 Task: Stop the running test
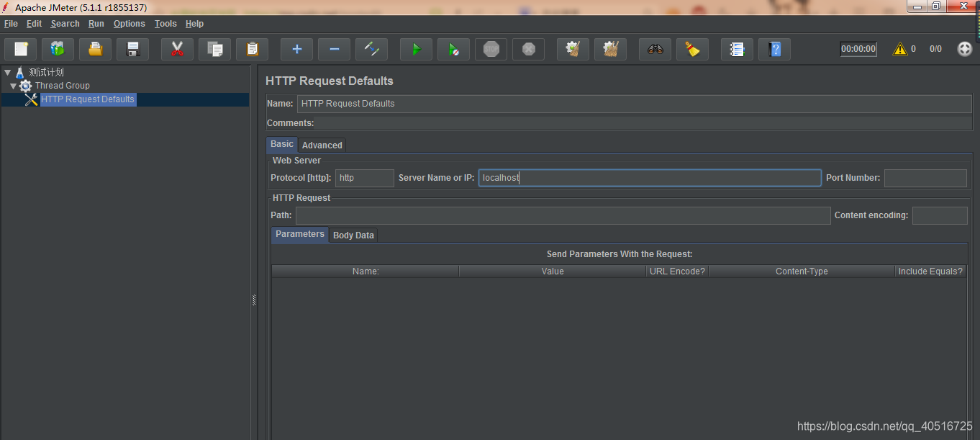pos(491,49)
